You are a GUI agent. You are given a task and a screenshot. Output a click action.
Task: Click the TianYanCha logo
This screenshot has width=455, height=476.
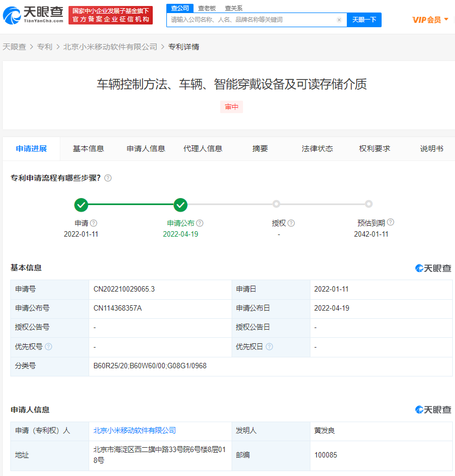coord(33,15)
